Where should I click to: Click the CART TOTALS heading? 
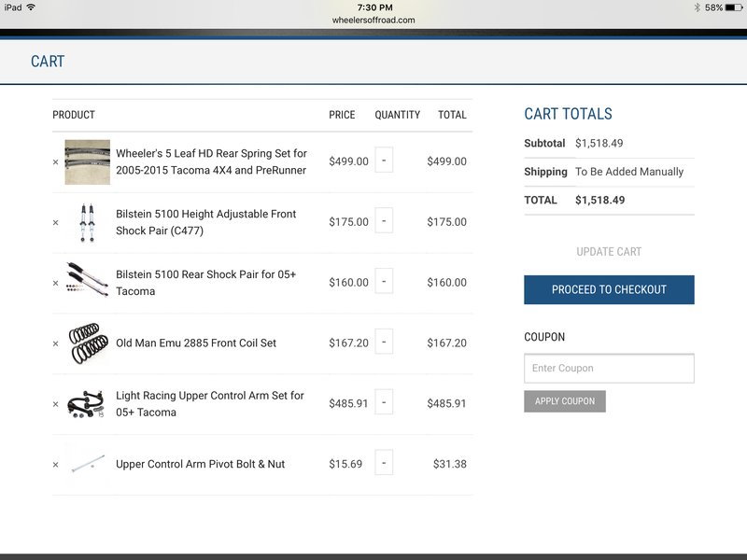point(568,114)
